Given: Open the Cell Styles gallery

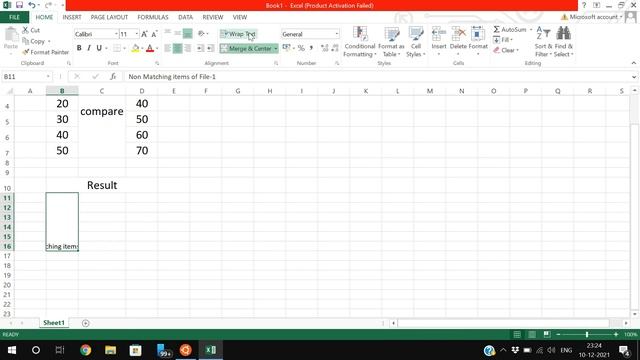Looking at the screenshot, I should (416, 42).
